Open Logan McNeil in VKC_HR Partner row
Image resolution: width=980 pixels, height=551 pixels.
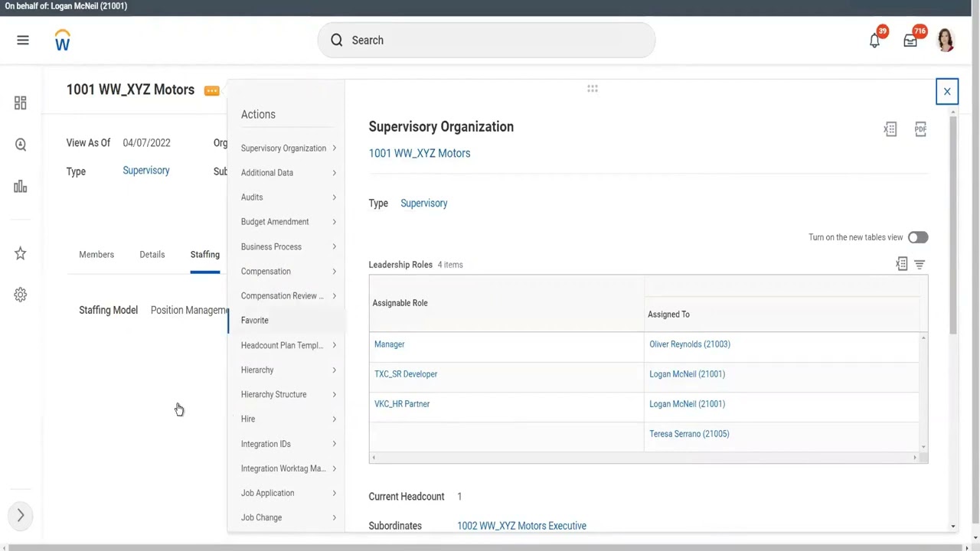point(688,404)
